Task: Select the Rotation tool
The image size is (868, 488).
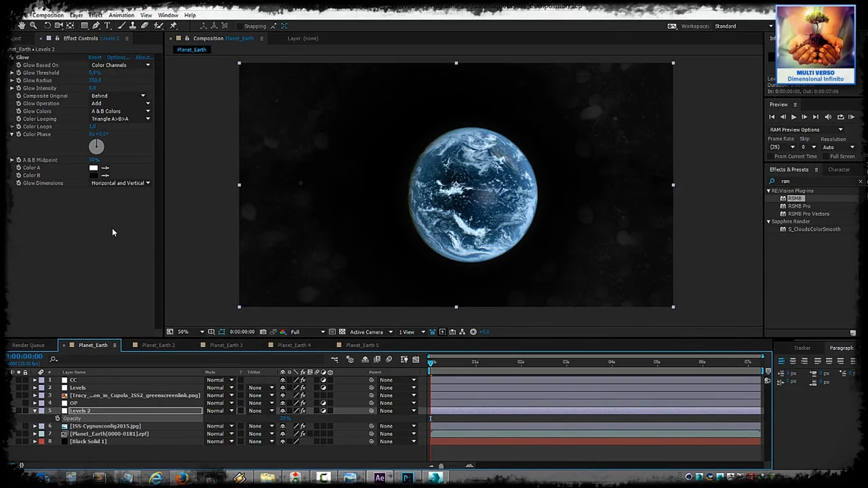Action: pyautogui.click(x=47, y=26)
